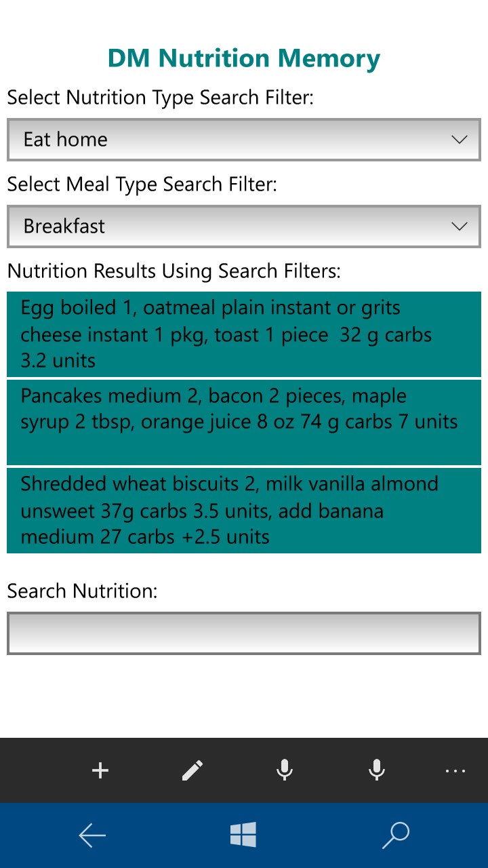Tap the first microphone icon for voice input
Image resolution: width=488 pixels, height=868 pixels.
point(284,770)
